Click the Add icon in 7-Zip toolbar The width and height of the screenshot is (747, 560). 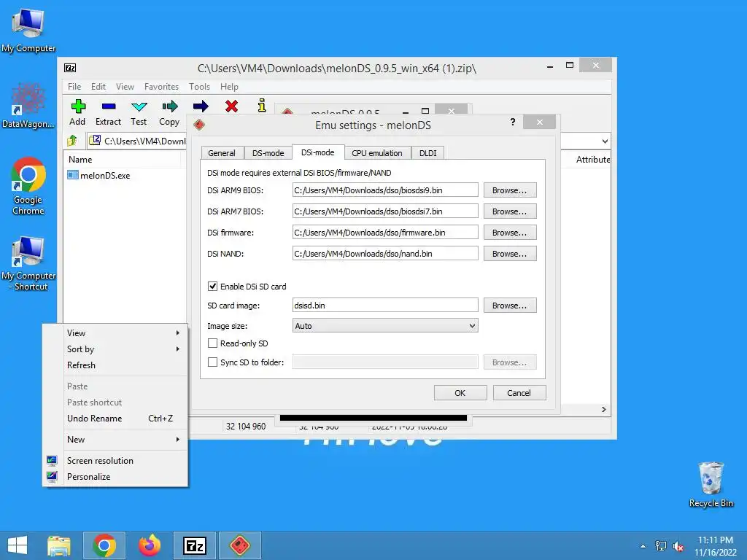tap(78, 106)
